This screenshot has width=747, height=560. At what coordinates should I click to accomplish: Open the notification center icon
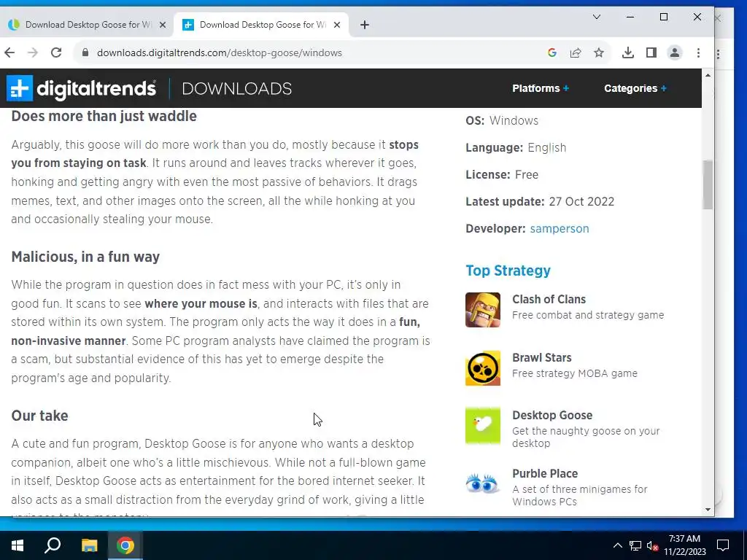coord(723,545)
